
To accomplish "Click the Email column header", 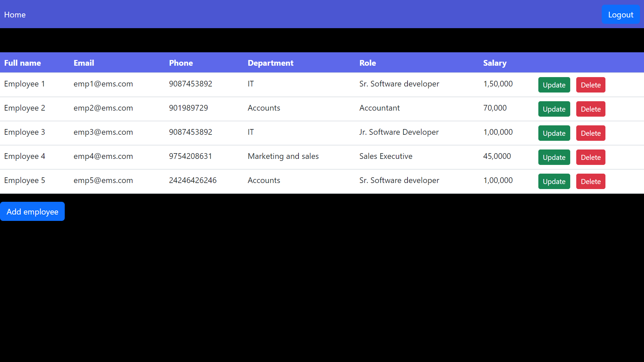I will pyautogui.click(x=84, y=63).
